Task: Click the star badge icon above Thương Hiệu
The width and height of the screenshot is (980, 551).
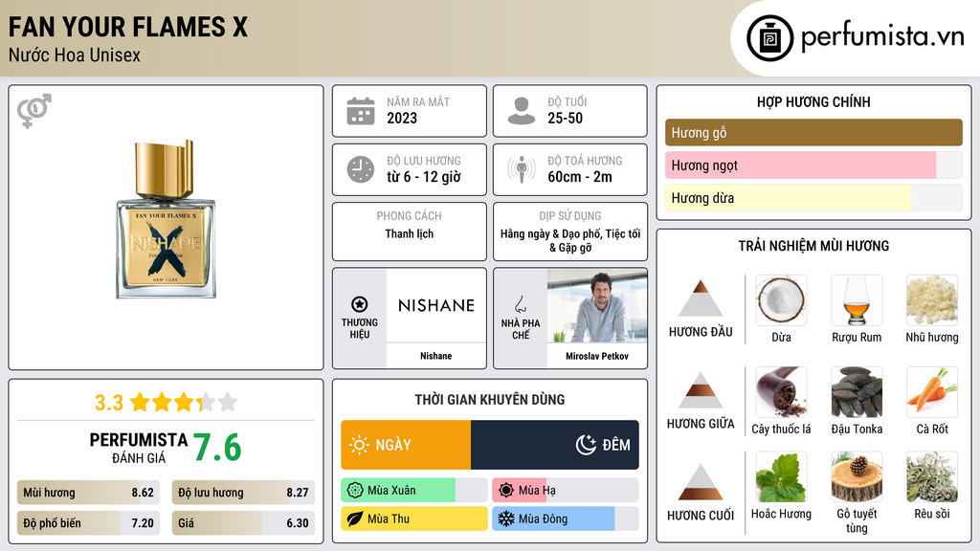Action: tap(360, 304)
